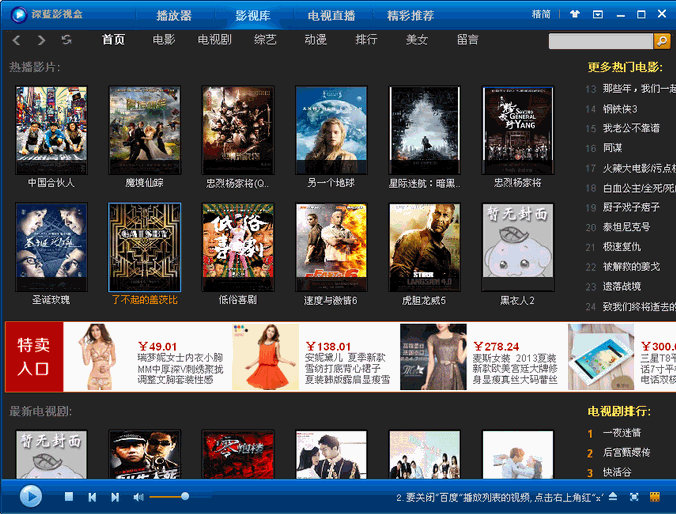Click 精简 mode button

(541, 14)
